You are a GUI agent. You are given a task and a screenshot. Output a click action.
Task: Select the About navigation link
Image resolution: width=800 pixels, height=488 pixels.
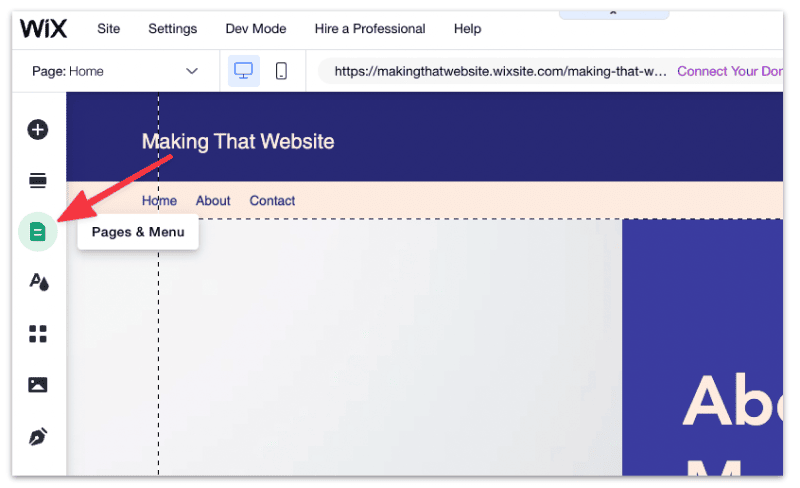pyautogui.click(x=213, y=201)
